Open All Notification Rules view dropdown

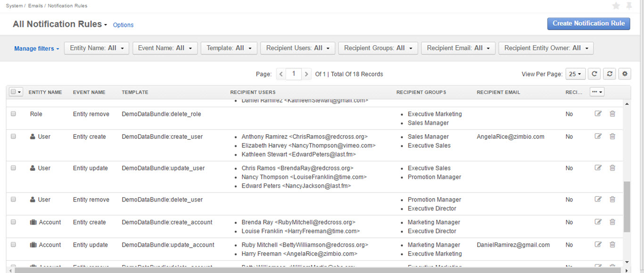tap(60, 24)
